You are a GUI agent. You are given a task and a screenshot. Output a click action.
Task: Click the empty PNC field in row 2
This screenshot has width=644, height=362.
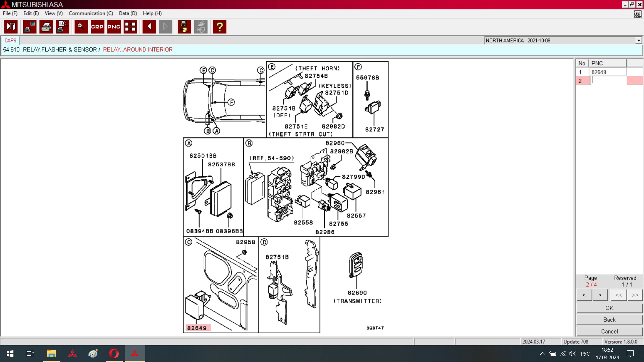(607, 81)
